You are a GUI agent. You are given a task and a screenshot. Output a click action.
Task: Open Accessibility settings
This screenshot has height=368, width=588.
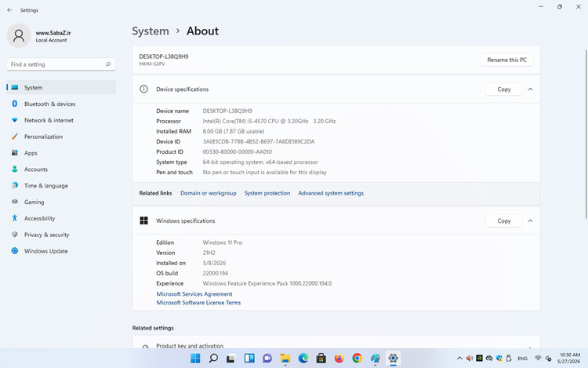point(61,218)
